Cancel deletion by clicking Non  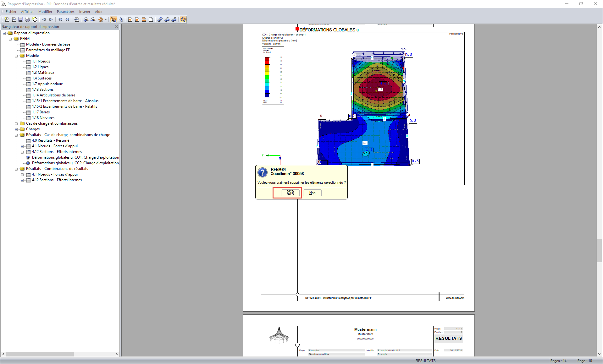[312, 193]
